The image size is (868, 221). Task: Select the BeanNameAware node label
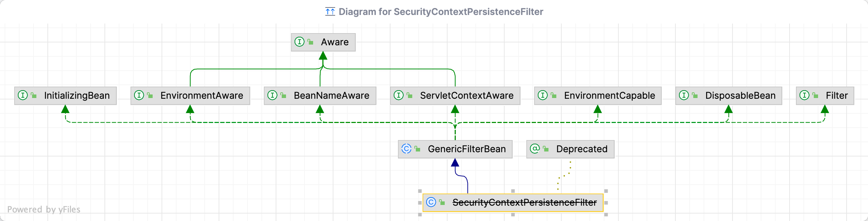pos(331,96)
